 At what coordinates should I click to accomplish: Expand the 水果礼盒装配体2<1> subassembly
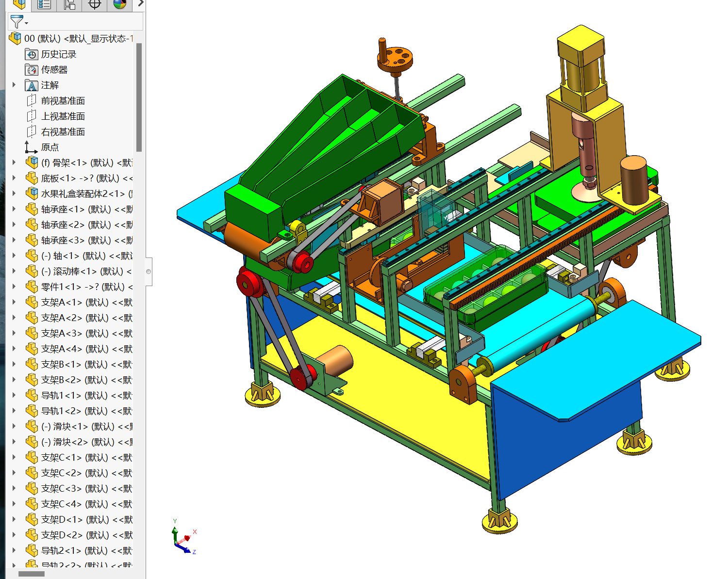13,193
